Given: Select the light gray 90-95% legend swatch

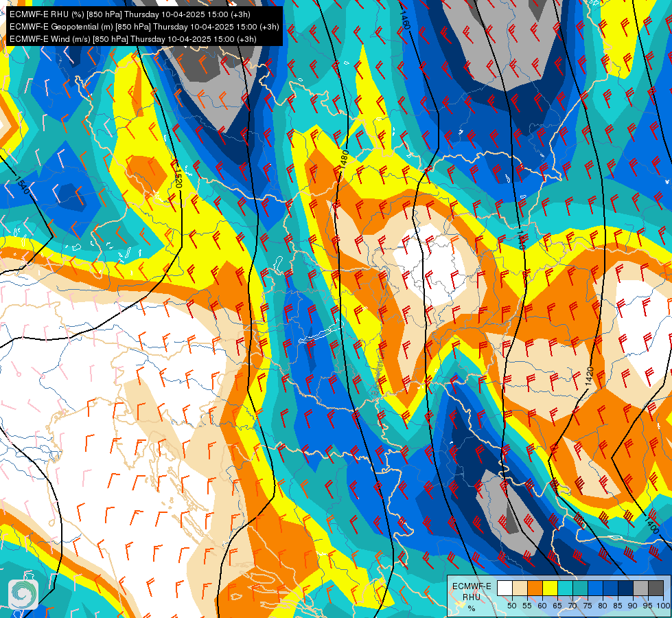Looking at the screenshot, I should 640,588.
